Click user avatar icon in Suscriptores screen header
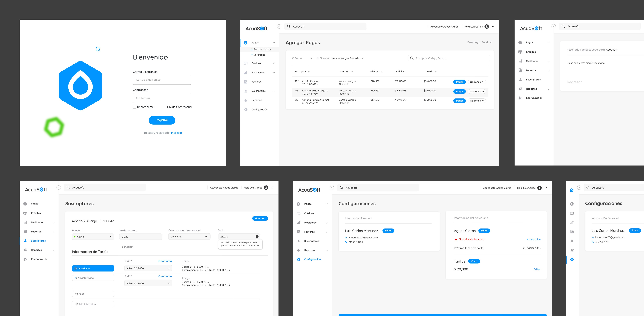 266,187
